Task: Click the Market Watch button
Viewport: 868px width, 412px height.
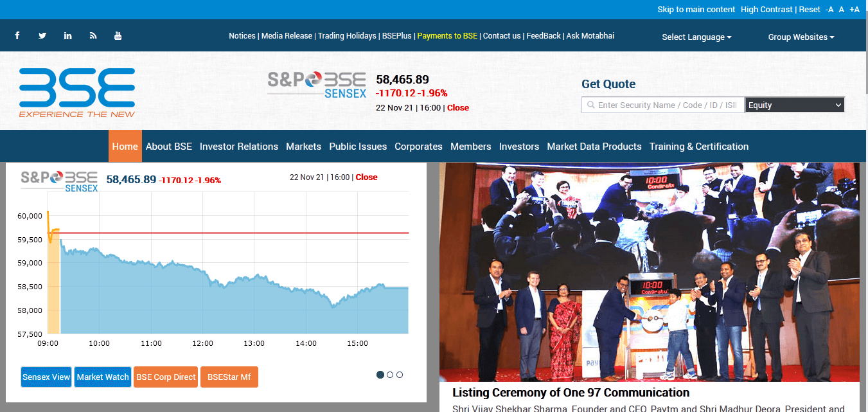Action: pos(102,377)
